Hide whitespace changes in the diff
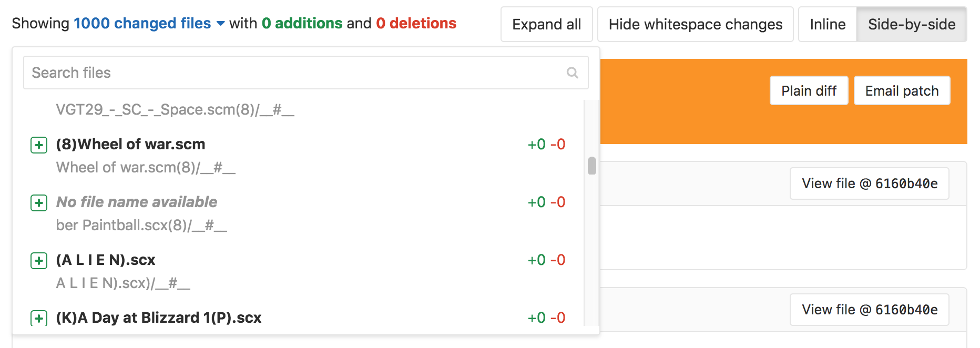 coord(695,24)
